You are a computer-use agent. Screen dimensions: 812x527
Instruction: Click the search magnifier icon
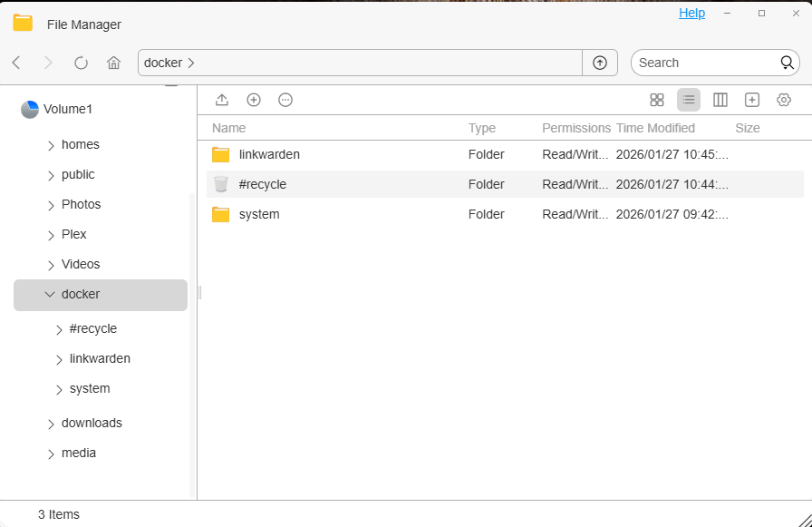[x=788, y=63]
